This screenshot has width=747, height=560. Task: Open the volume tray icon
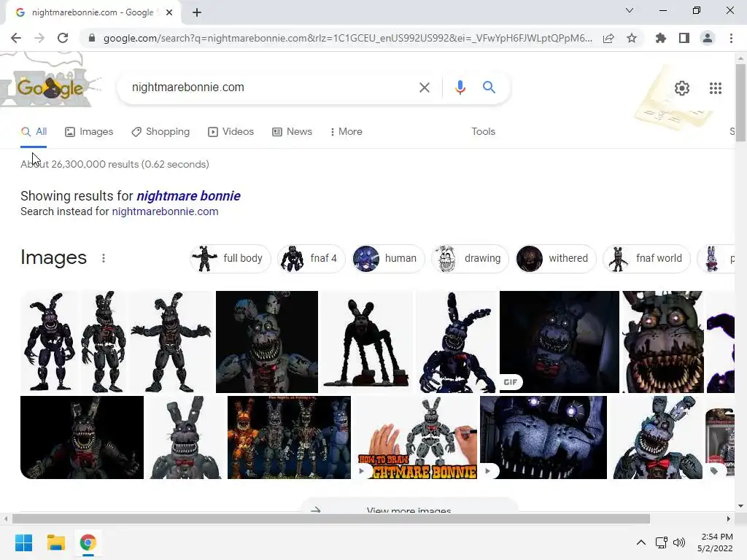[679, 542]
